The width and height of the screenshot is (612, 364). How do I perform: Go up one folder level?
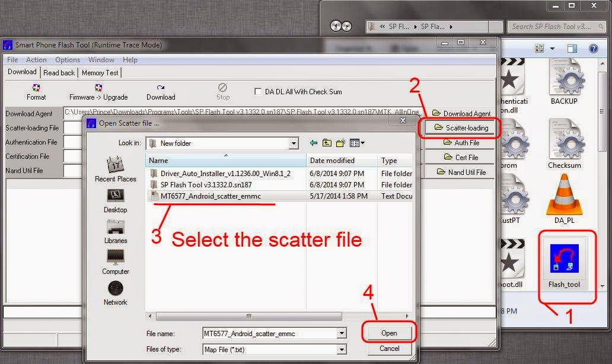tap(327, 143)
